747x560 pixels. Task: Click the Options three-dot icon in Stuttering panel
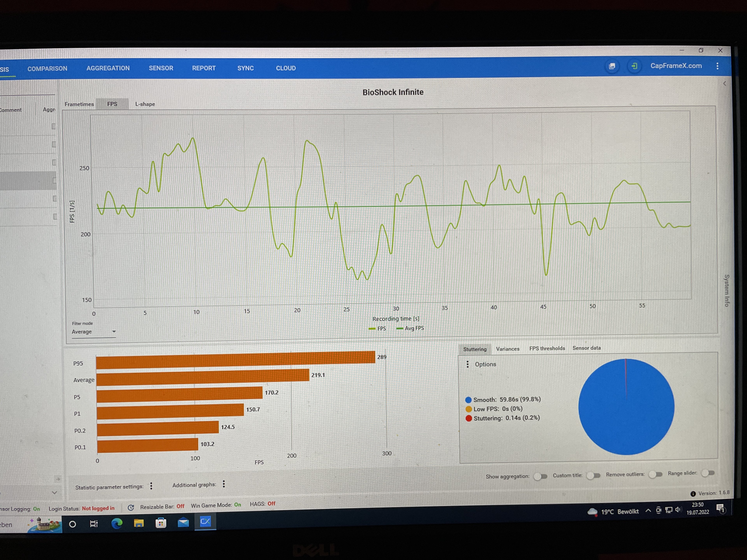point(467,364)
